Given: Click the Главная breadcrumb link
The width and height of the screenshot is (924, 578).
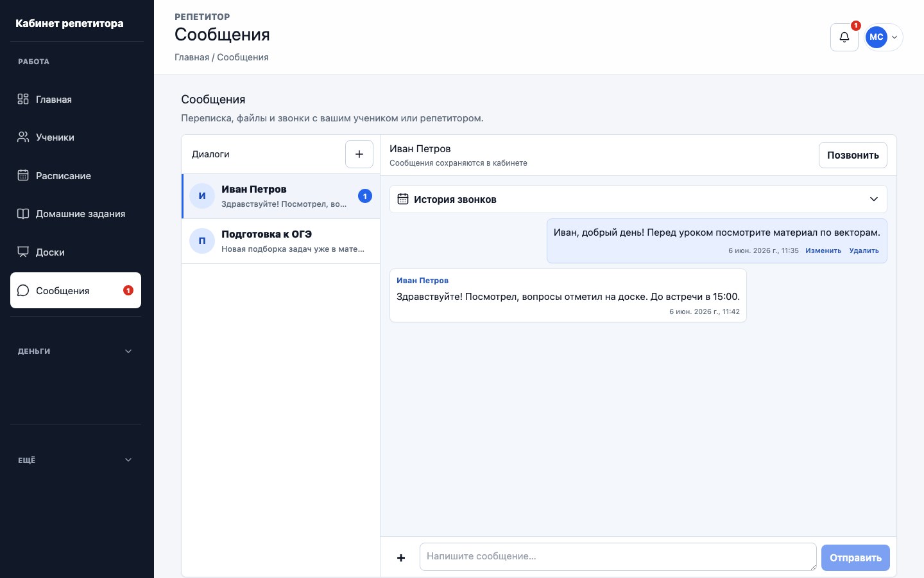Looking at the screenshot, I should pos(192,57).
